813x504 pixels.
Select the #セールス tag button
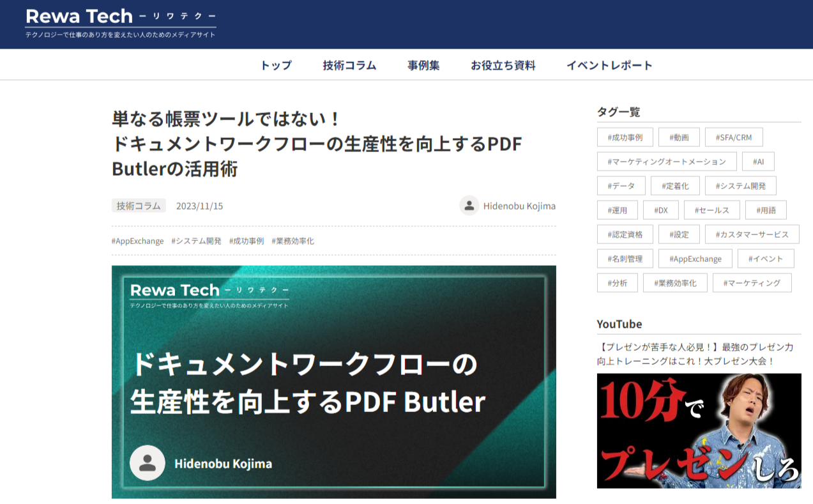click(711, 210)
